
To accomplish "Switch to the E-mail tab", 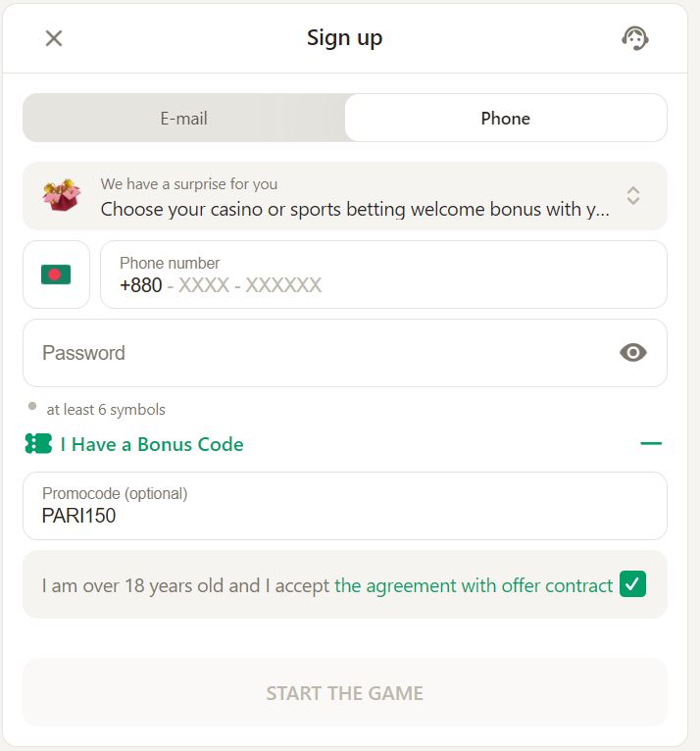I will [x=184, y=118].
